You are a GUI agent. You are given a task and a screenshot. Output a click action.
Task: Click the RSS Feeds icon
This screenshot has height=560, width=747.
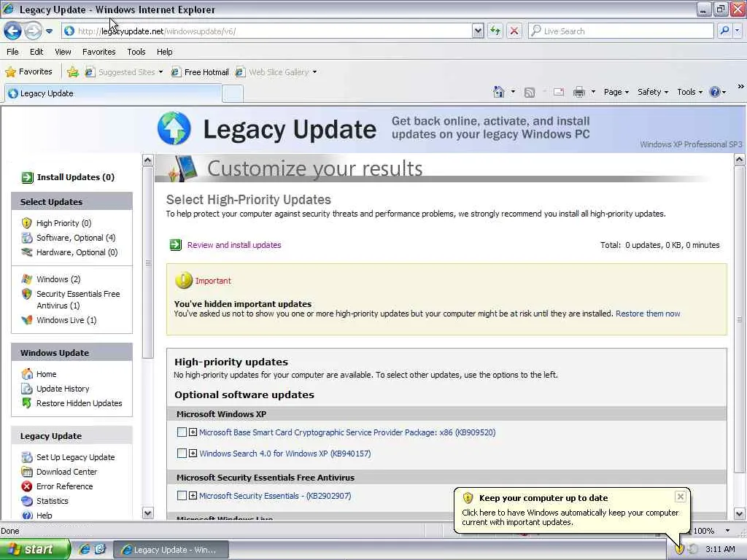point(530,93)
